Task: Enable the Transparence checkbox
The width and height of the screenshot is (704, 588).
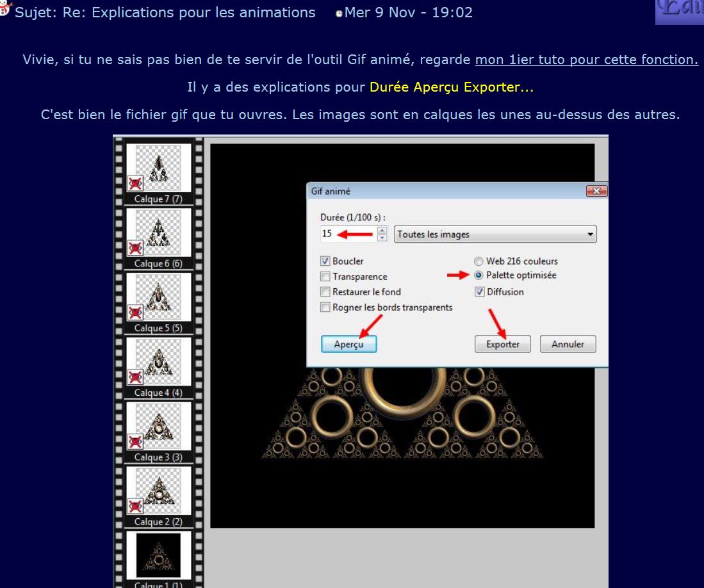Action: coord(325,277)
